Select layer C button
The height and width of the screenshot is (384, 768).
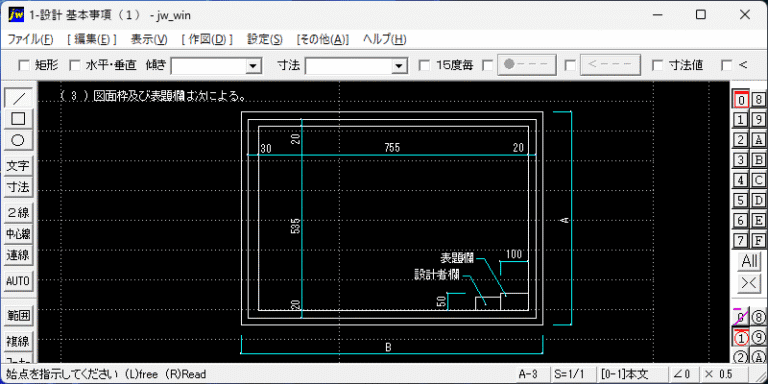(x=759, y=180)
